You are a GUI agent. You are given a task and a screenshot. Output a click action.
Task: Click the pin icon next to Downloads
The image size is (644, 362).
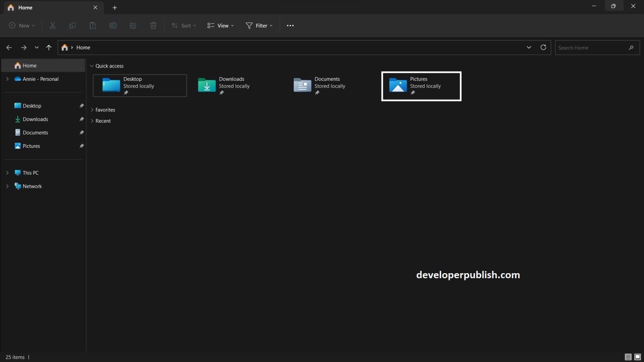click(x=82, y=119)
